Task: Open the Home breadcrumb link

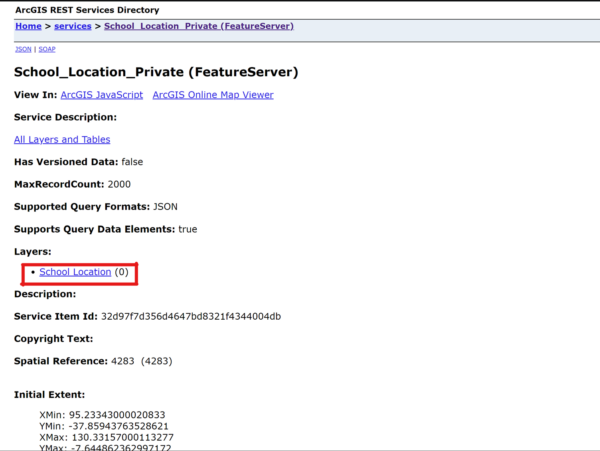Action: [28, 26]
